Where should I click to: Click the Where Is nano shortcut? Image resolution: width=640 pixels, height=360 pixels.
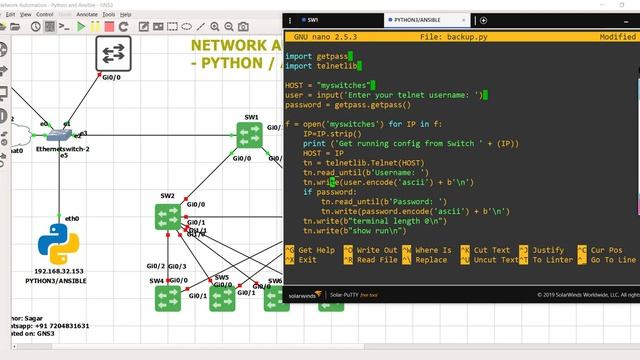[427, 250]
